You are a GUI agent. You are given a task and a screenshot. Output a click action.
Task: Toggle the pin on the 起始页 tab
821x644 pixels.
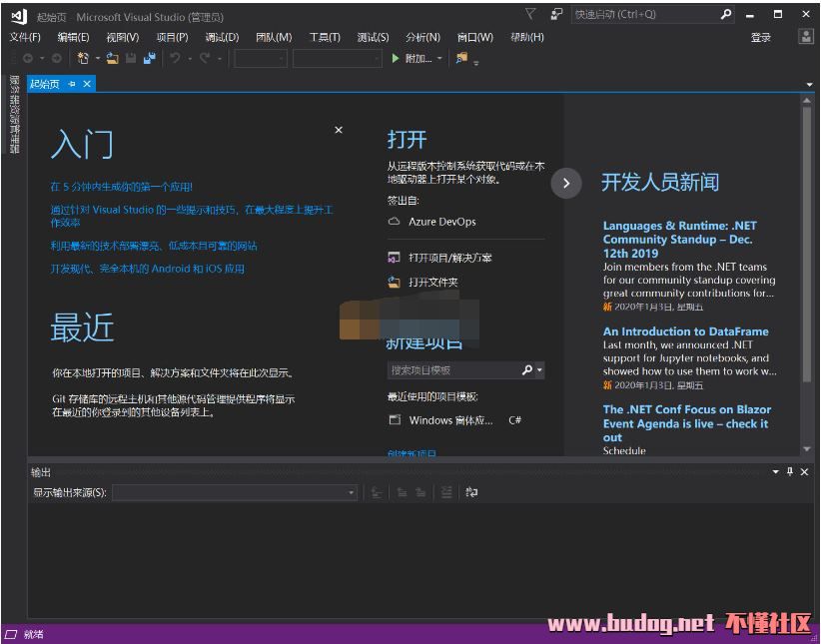[72, 84]
